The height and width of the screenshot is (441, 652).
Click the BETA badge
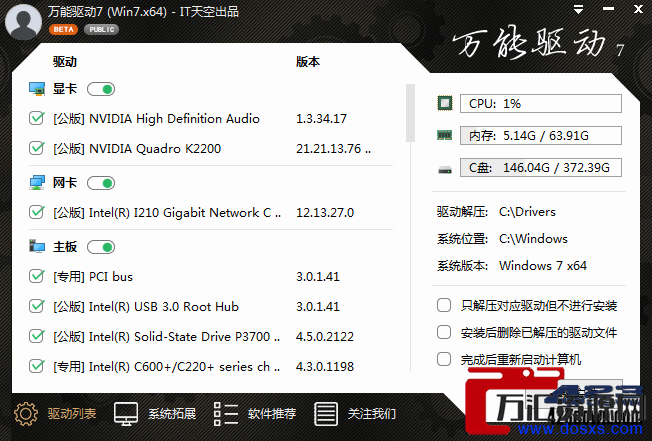tap(63, 30)
